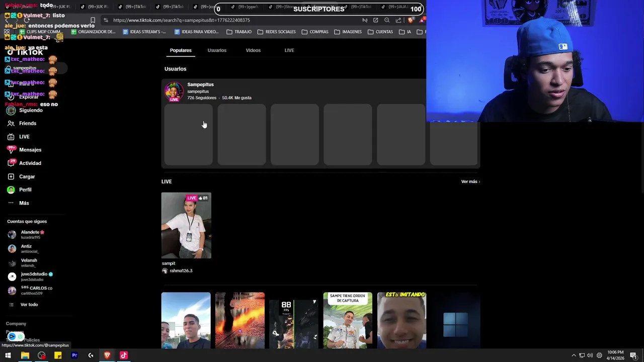The image size is (644, 362).
Task: Expand the CUENTAS bookmarks folder
Action: [380, 32]
